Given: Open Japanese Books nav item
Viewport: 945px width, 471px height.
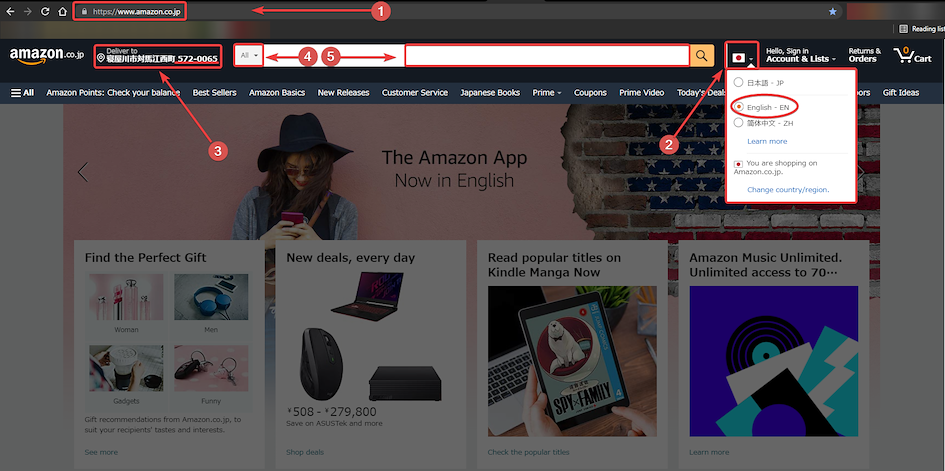Looking at the screenshot, I should (490, 93).
